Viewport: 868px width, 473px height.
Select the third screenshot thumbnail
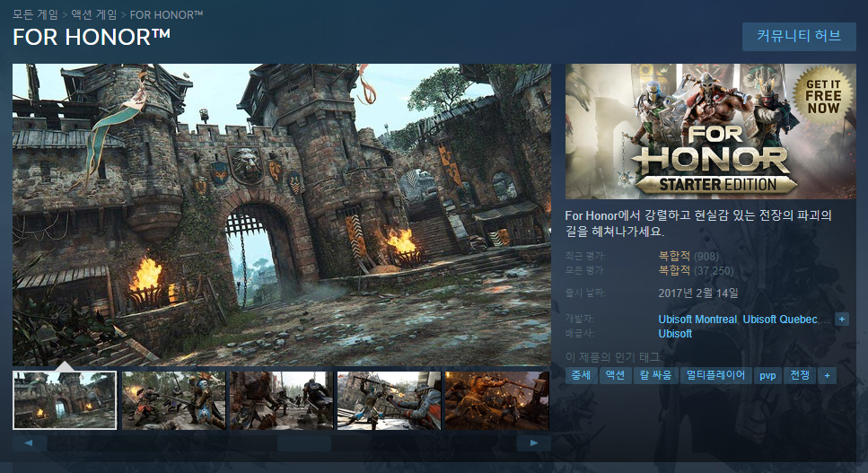282,400
